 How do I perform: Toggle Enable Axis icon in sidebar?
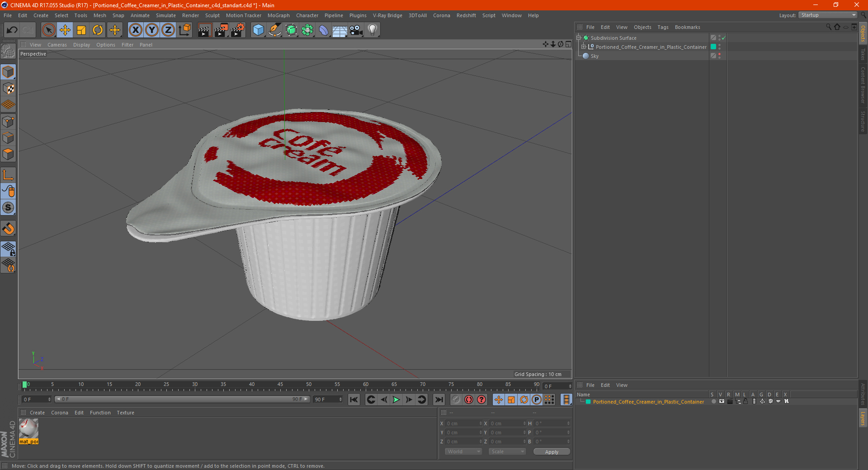click(9, 175)
